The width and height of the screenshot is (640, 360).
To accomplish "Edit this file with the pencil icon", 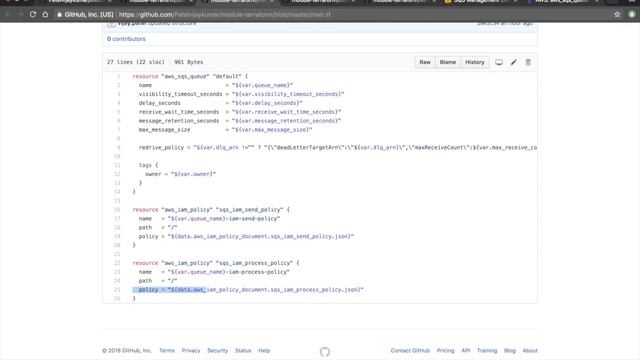I will point(513,62).
